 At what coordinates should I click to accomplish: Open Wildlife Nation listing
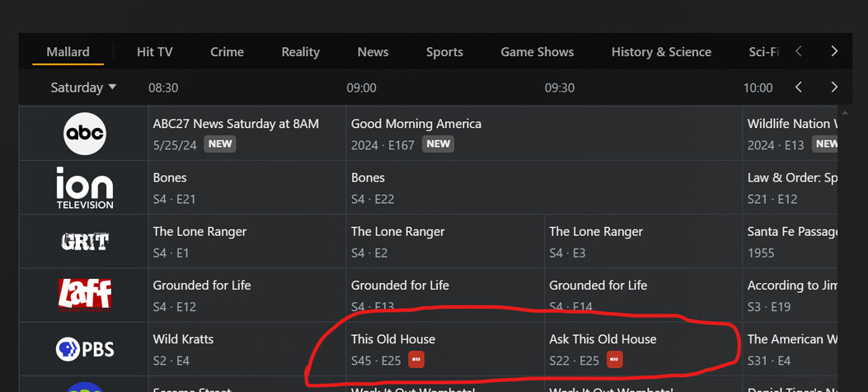(x=790, y=134)
